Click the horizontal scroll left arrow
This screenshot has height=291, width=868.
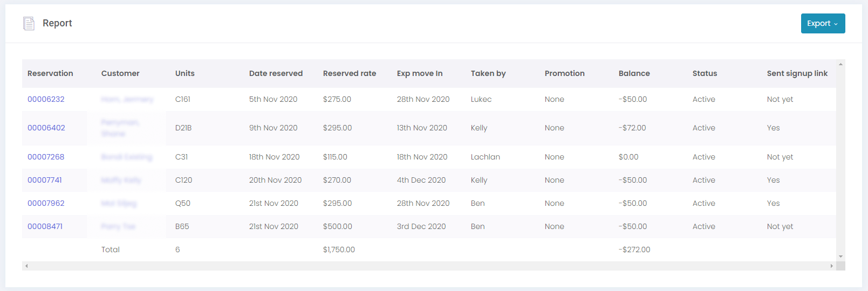(x=26, y=266)
